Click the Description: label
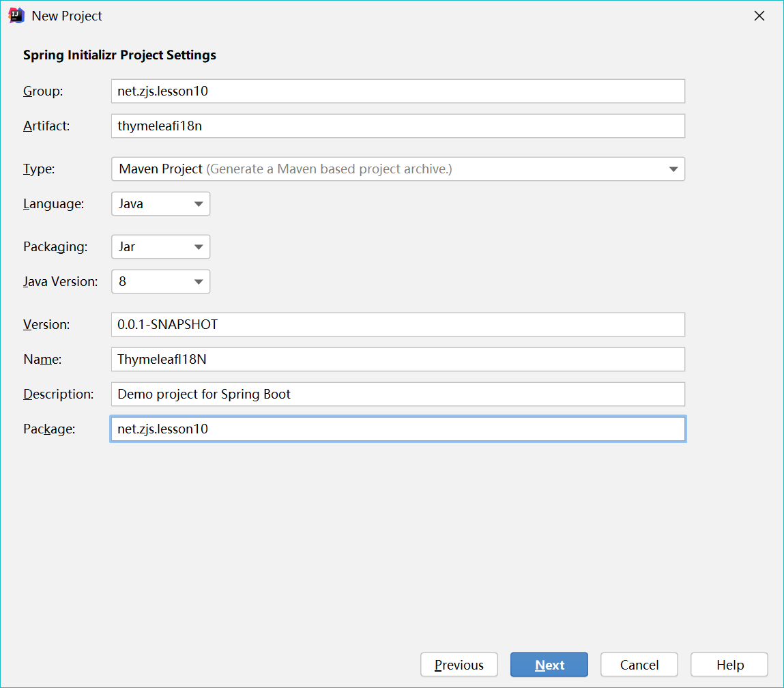The height and width of the screenshot is (688, 784). coord(59,395)
